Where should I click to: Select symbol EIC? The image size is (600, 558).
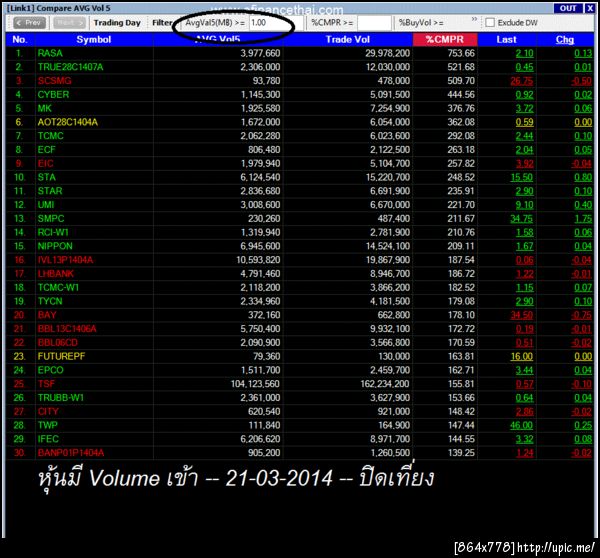click(46, 163)
